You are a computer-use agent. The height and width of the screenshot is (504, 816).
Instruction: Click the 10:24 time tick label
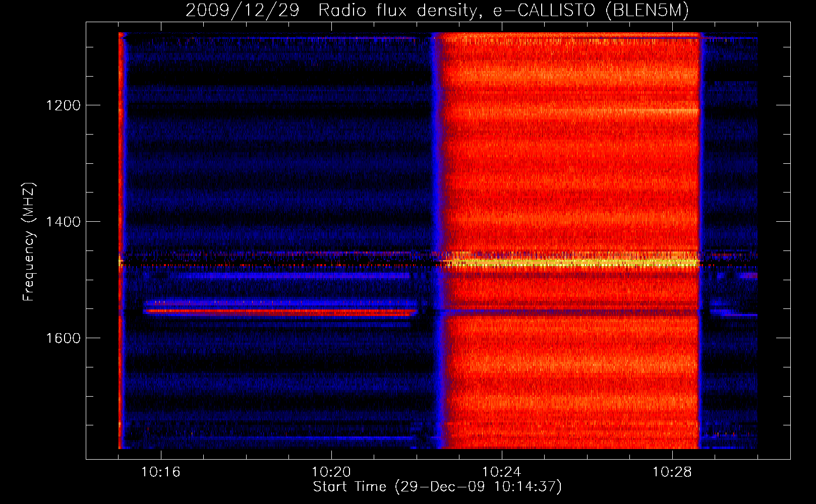[x=502, y=472]
